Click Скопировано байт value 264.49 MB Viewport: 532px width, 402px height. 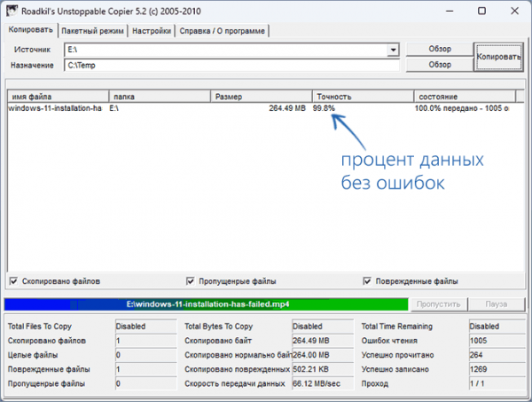[x=323, y=341]
